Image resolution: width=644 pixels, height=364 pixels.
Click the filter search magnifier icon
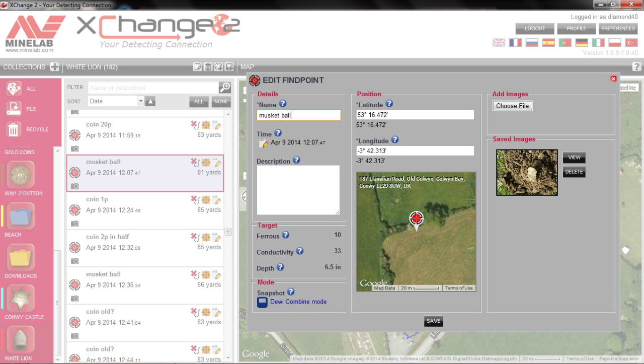click(x=224, y=88)
